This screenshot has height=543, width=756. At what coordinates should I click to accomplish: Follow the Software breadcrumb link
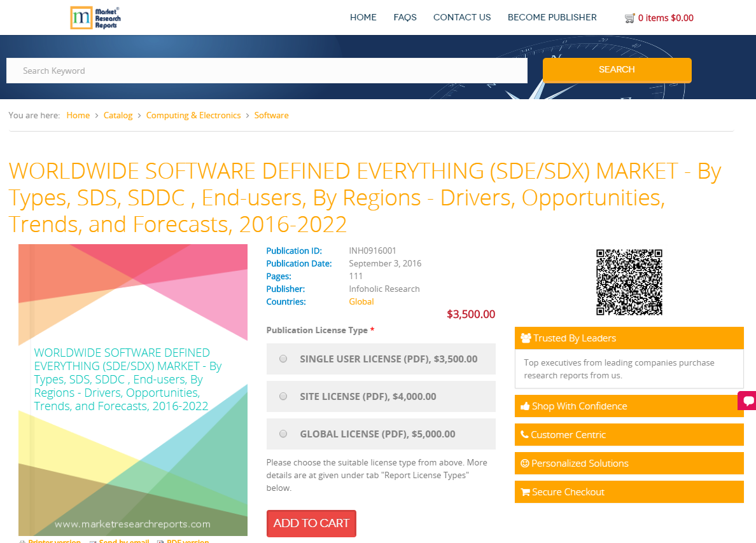272,115
